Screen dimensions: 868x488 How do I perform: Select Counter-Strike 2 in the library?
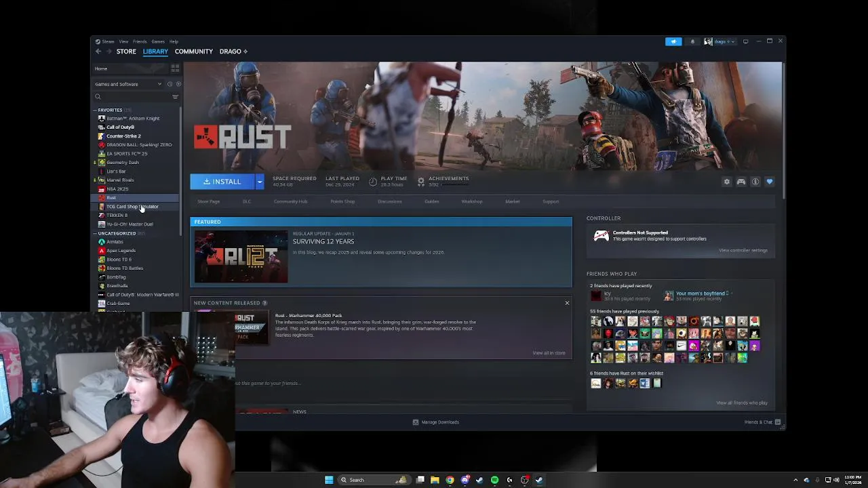pyautogui.click(x=123, y=136)
